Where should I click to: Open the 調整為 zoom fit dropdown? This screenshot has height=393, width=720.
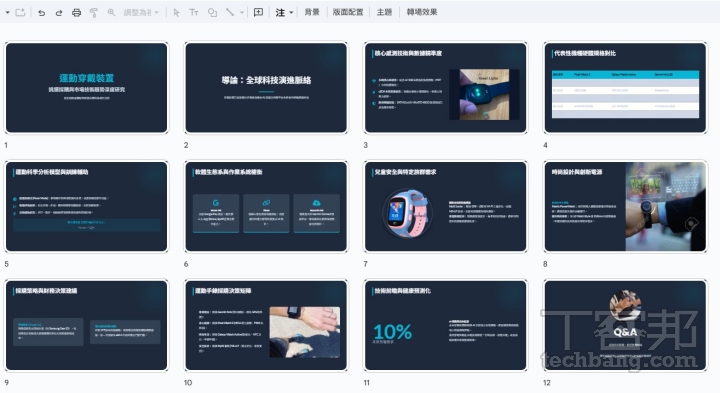coord(141,12)
